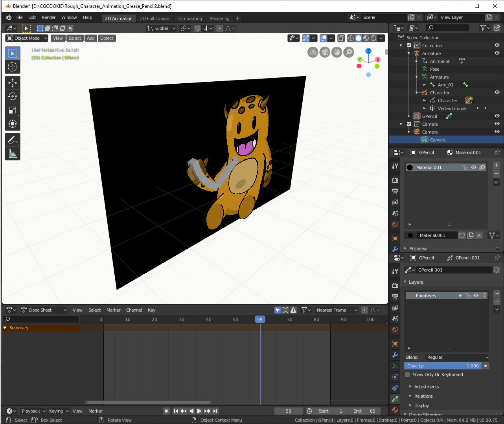This screenshot has height=424, width=504.
Task: Play the animation forward
Action: 199,411
